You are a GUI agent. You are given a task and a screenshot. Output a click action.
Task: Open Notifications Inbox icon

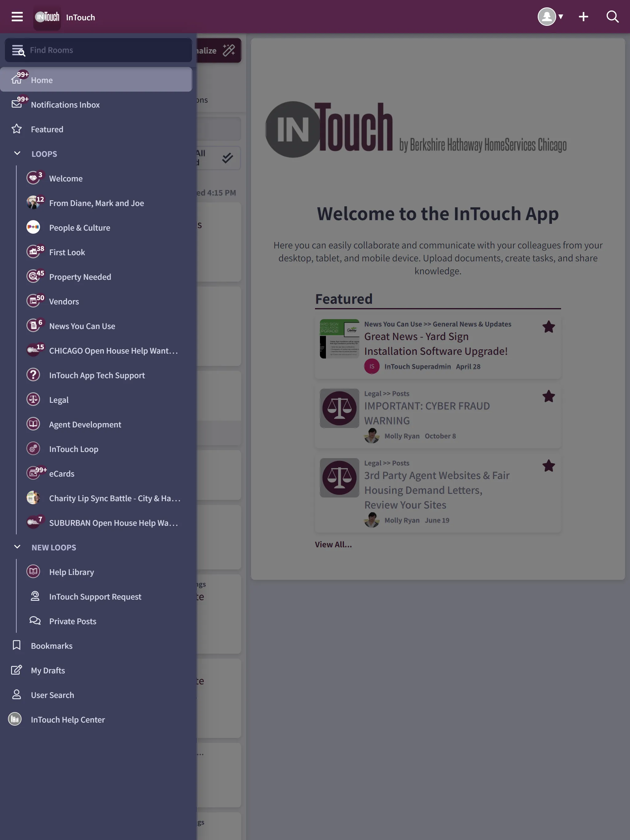[x=16, y=105]
